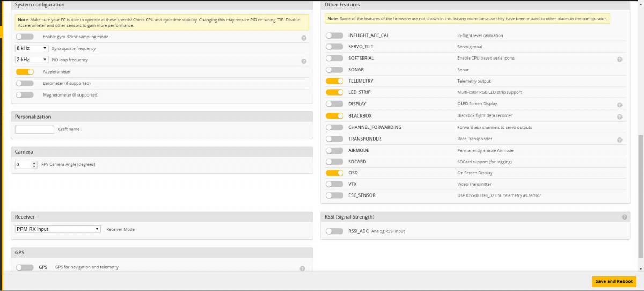Enable AIRMODE permanently
The image size is (644, 291).
(x=334, y=150)
